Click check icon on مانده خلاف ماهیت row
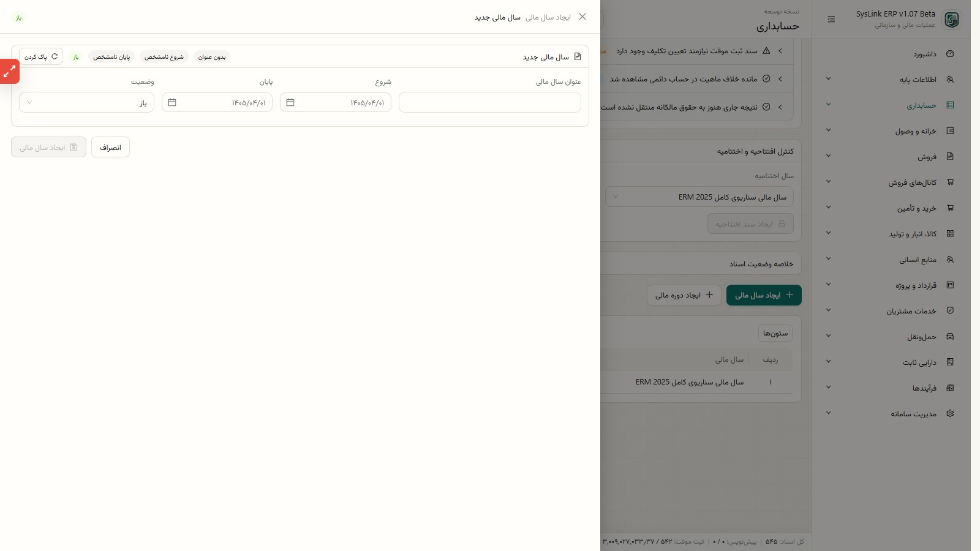 tap(766, 79)
